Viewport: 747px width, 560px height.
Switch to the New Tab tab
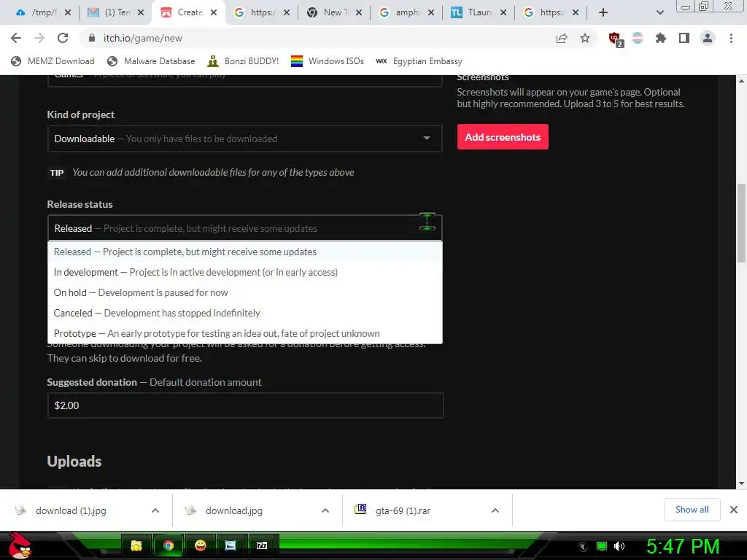pos(333,12)
